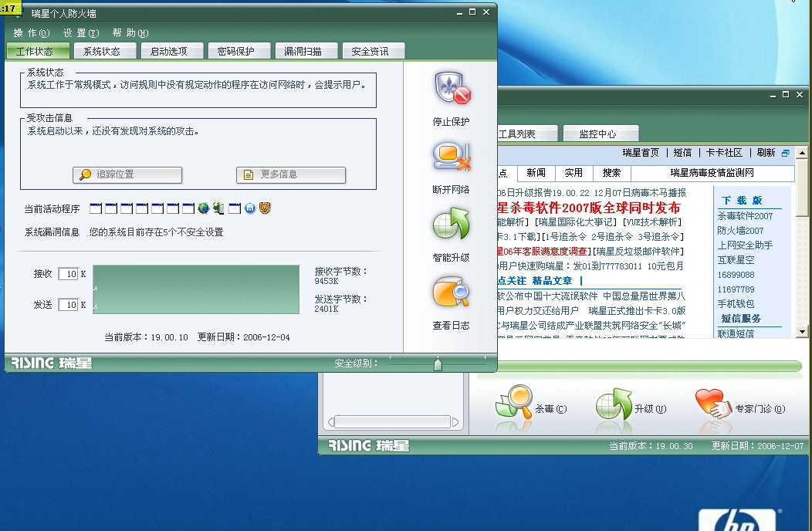812x531 pixels.
Task: Click the 16899088 link
Action: (x=736, y=275)
